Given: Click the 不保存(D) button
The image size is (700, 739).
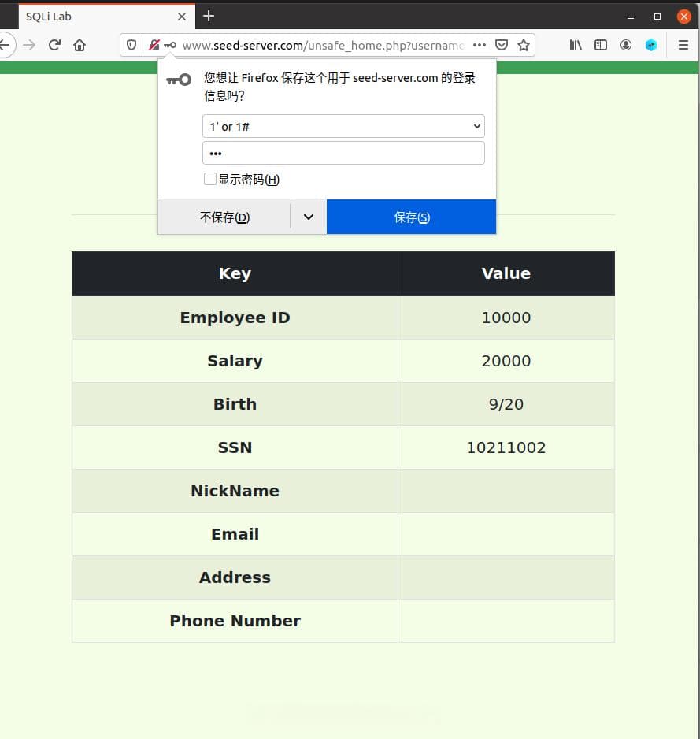Looking at the screenshot, I should point(224,217).
